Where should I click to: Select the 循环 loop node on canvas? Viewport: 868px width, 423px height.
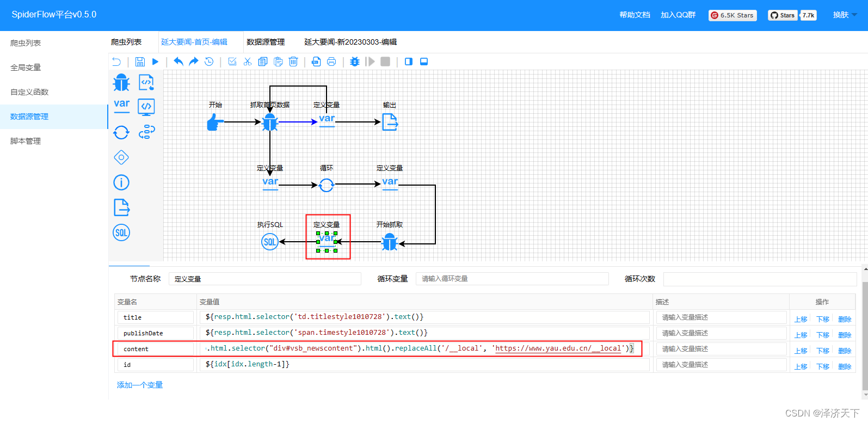pos(327,185)
